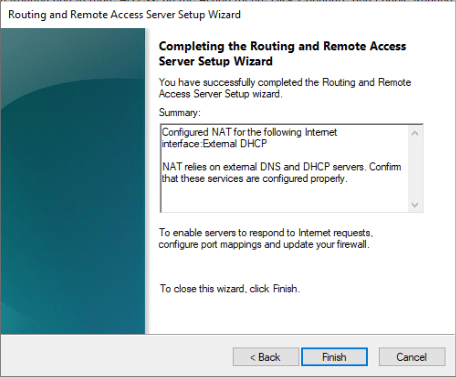Viewport: 456px width, 377px height.
Task: Cancel the setup wizard
Action: [412, 357]
